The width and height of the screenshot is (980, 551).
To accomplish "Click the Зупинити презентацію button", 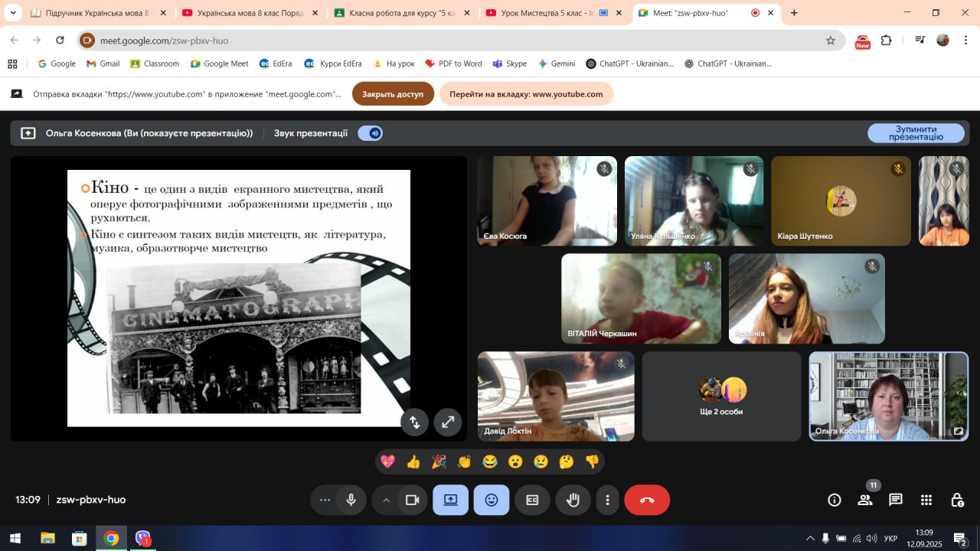I will click(916, 133).
